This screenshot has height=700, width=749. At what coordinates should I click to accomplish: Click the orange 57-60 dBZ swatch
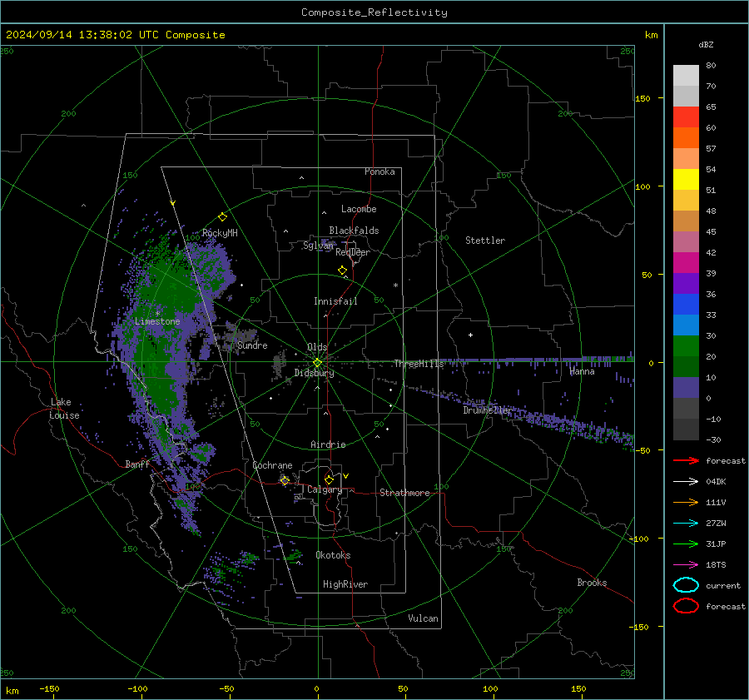coord(686,138)
